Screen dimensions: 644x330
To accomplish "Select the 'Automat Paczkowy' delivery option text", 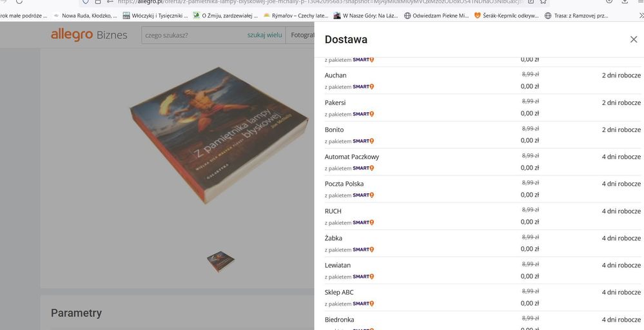I will [x=351, y=157].
